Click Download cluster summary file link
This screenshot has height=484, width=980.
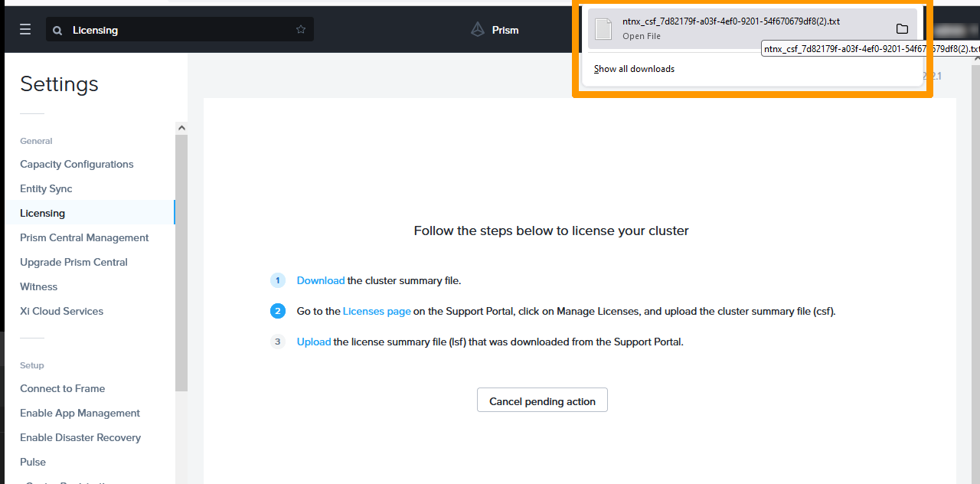pyautogui.click(x=320, y=280)
